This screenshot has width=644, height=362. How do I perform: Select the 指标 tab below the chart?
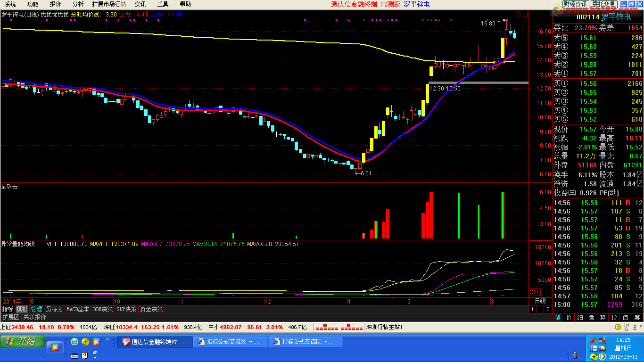coord(8,309)
